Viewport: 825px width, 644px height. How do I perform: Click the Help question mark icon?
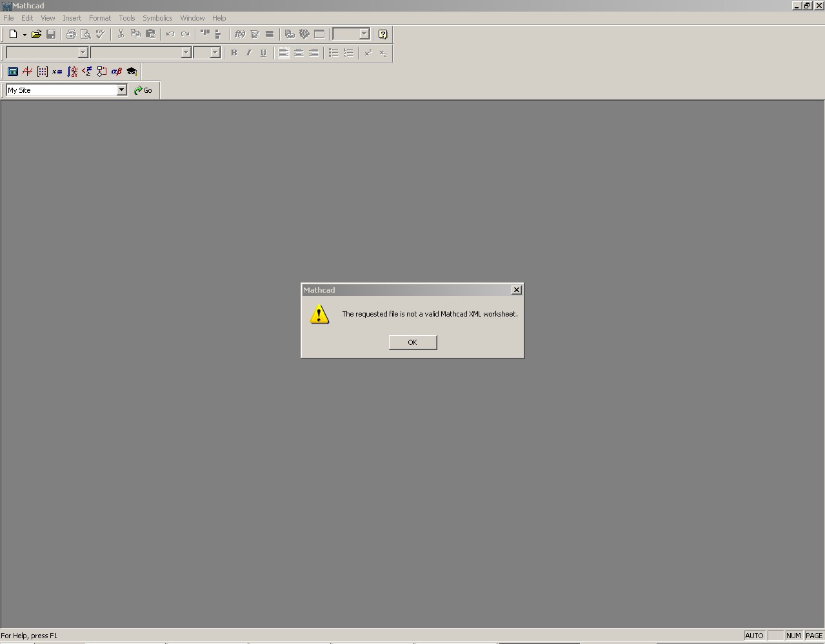383,34
